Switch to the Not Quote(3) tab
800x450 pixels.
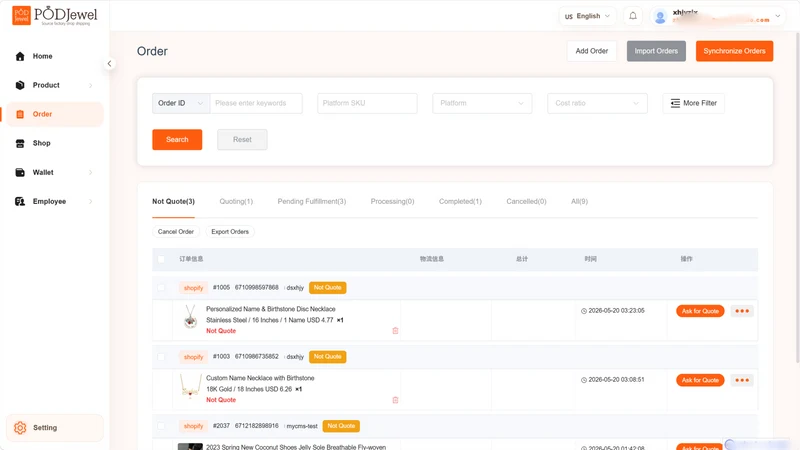pyautogui.click(x=173, y=202)
